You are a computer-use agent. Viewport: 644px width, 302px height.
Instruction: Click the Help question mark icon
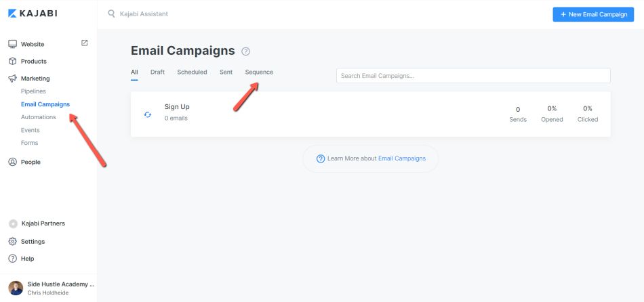[x=13, y=259]
